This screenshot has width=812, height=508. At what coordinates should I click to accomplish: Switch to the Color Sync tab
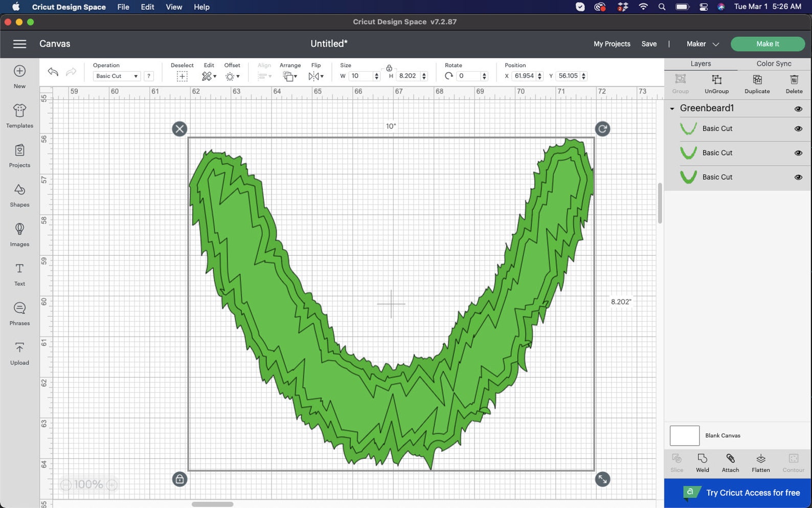[x=774, y=63]
